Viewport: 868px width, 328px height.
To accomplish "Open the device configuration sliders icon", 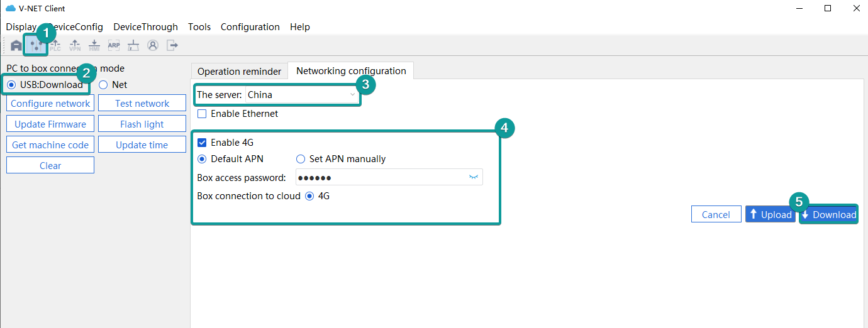I will click(x=35, y=46).
